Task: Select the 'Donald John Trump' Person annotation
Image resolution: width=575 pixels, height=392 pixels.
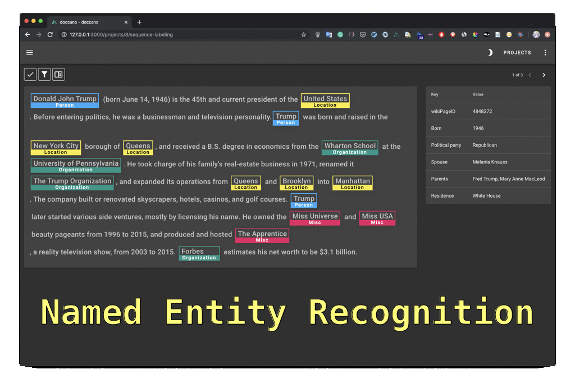Action: pyautogui.click(x=65, y=99)
